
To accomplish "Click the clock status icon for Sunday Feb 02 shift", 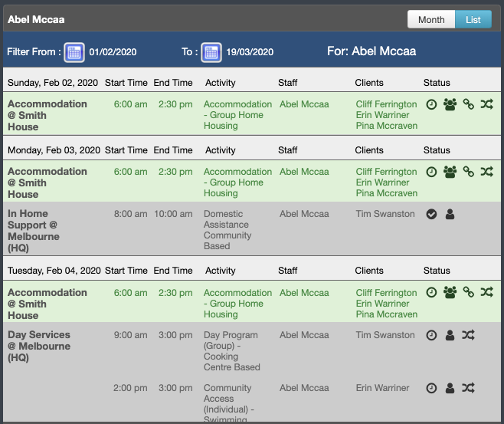I will 431,104.
